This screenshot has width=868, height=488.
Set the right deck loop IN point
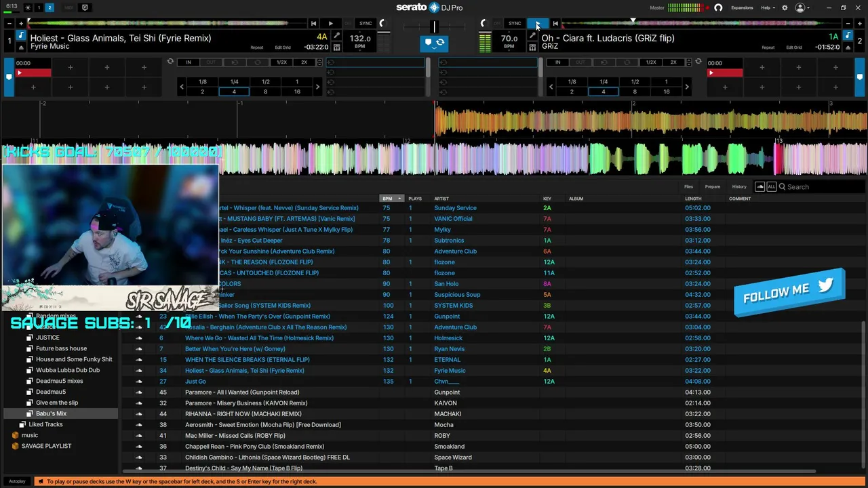[558, 62]
